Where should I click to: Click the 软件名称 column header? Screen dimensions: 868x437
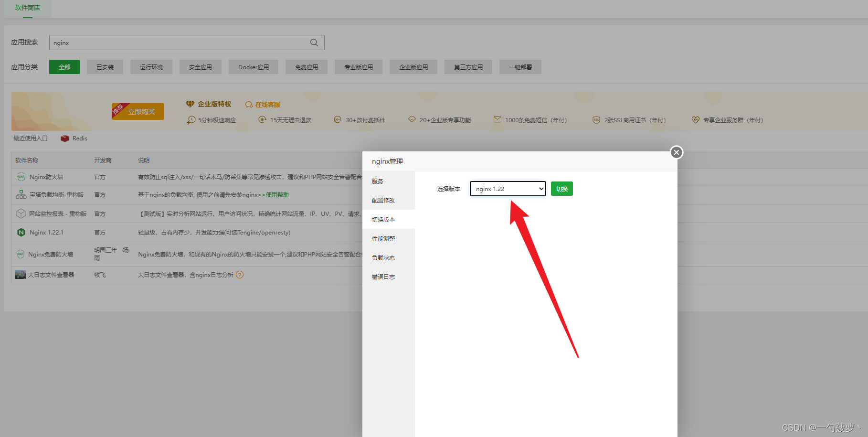click(27, 160)
